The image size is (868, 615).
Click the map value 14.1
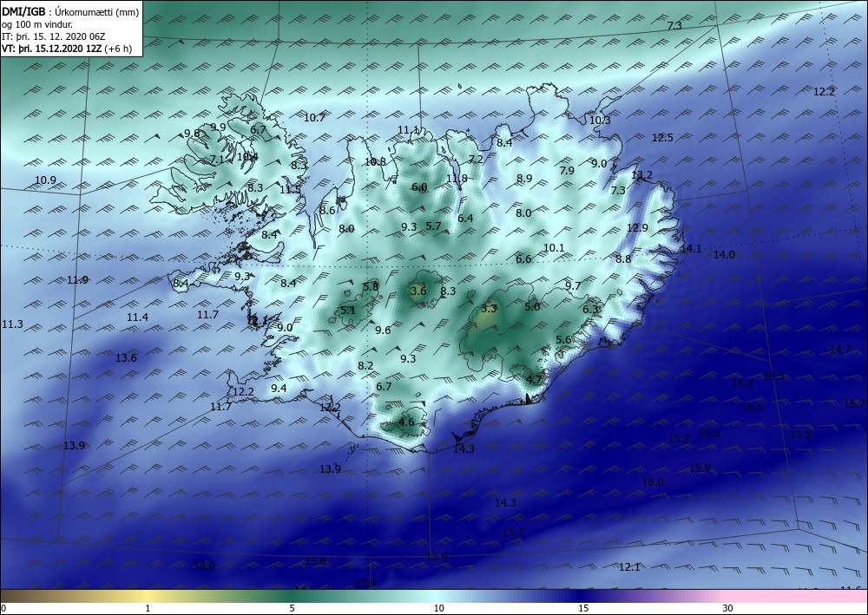tap(690, 248)
